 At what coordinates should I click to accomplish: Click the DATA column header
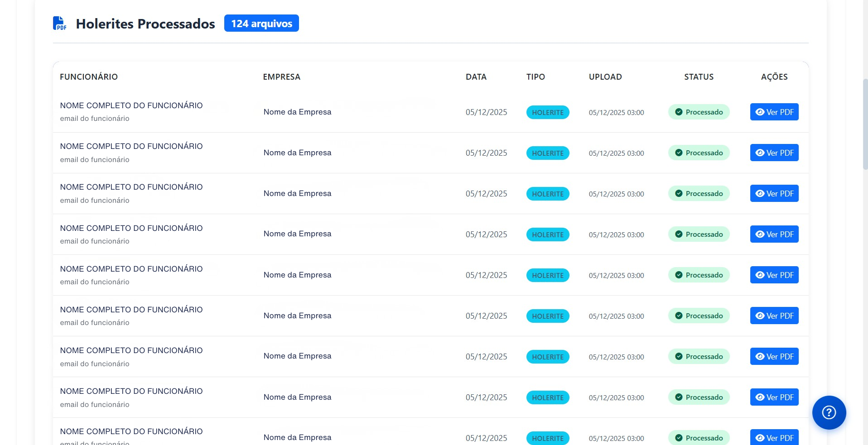(x=476, y=77)
